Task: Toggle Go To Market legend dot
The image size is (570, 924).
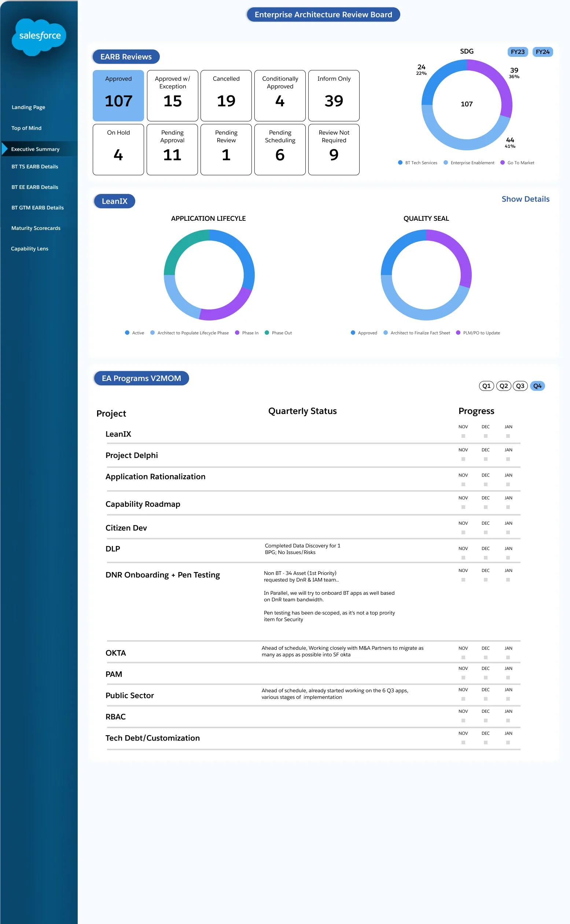Action: tap(503, 162)
